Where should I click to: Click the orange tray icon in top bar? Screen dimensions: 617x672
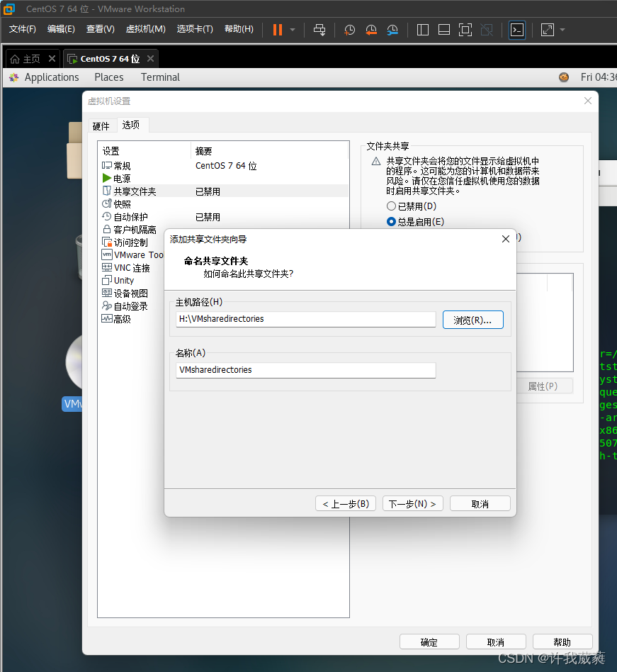tap(564, 77)
